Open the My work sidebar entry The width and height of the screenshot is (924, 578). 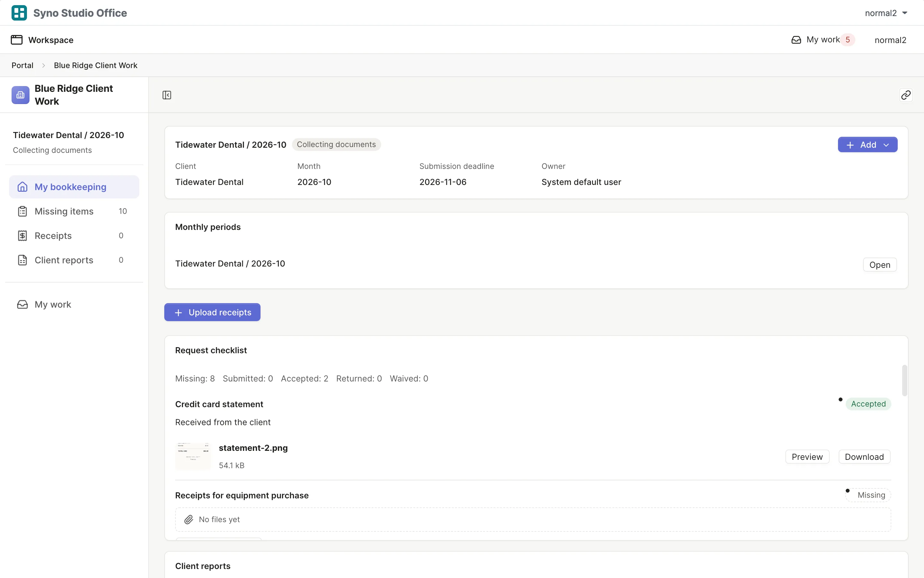[x=74, y=305]
